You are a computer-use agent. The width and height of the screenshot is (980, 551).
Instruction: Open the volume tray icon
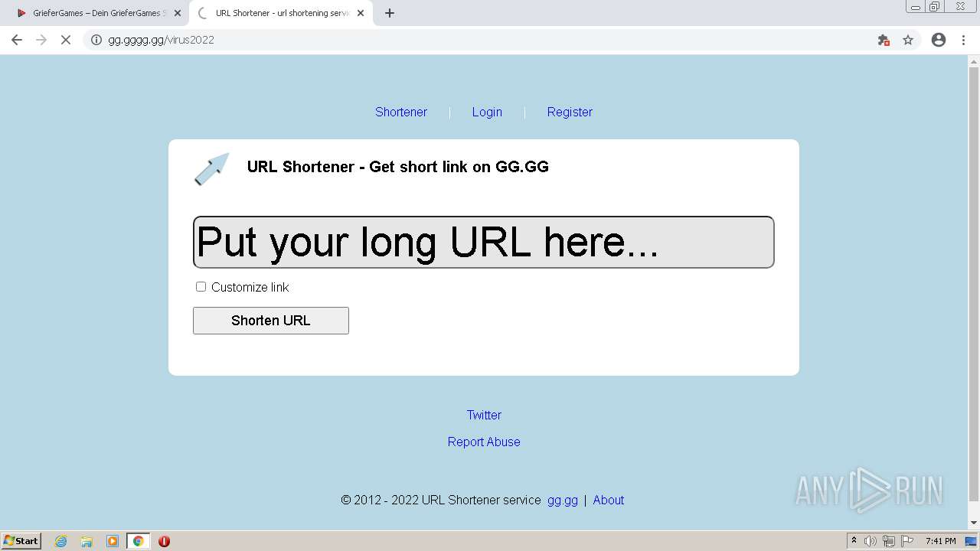point(871,541)
